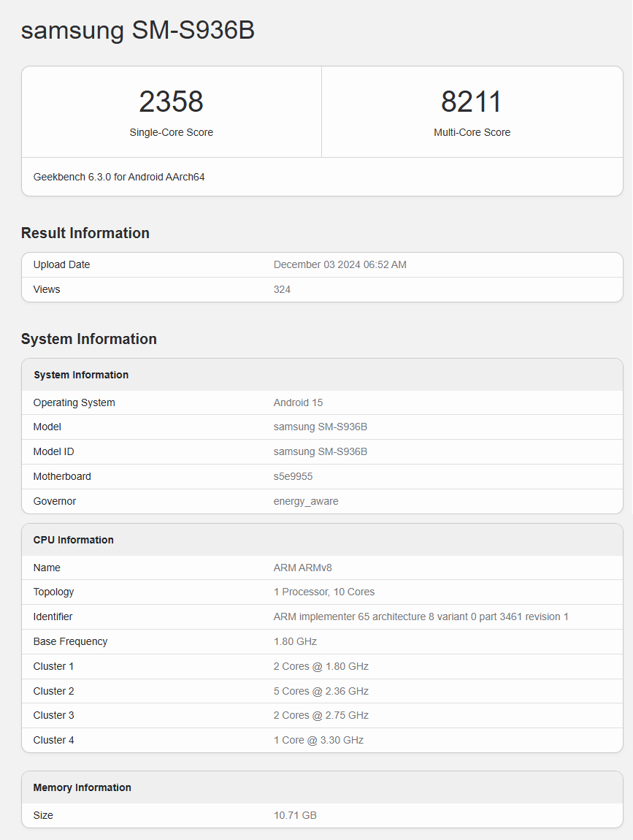Click the CPU Information table header
633x840 pixels.
[x=74, y=540]
